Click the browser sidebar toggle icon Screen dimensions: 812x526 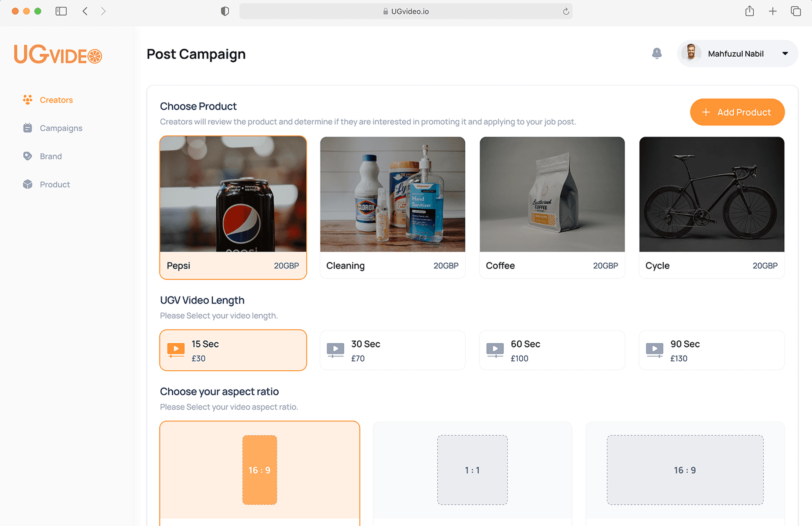[61, 11]
